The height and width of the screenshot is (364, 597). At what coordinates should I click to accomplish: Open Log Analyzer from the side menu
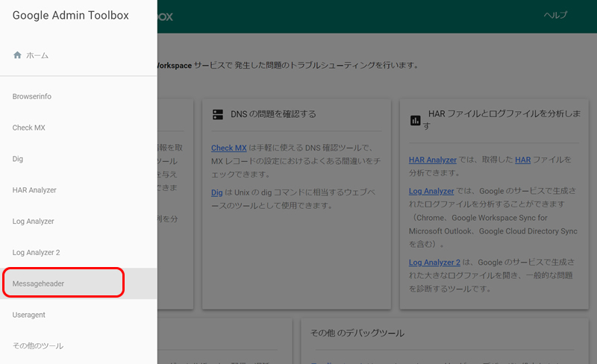[33, 222]
